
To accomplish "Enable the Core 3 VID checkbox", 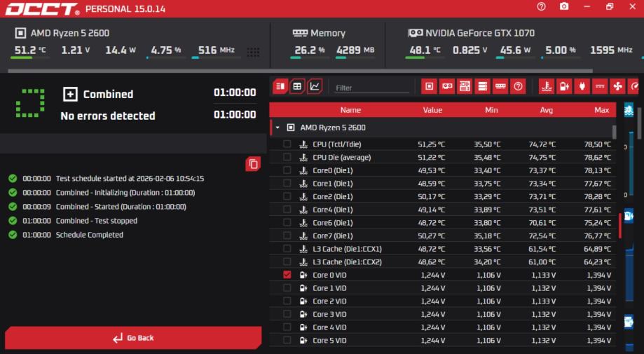I will point(287,314).
